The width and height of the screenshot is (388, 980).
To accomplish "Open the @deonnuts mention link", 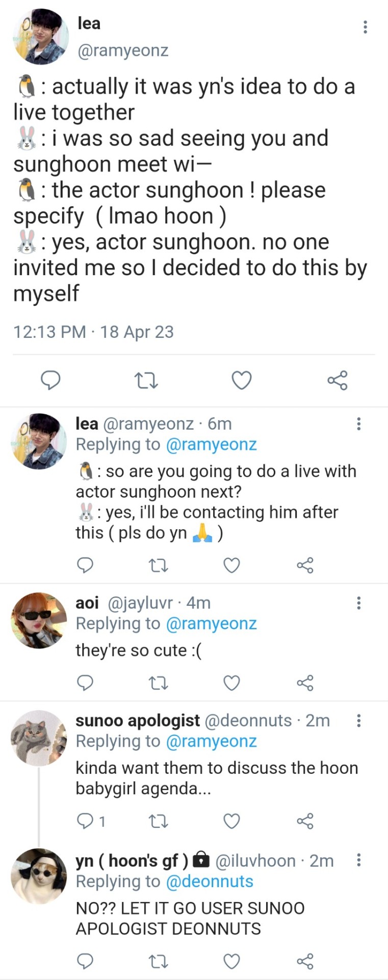I will tap(209, 881).
